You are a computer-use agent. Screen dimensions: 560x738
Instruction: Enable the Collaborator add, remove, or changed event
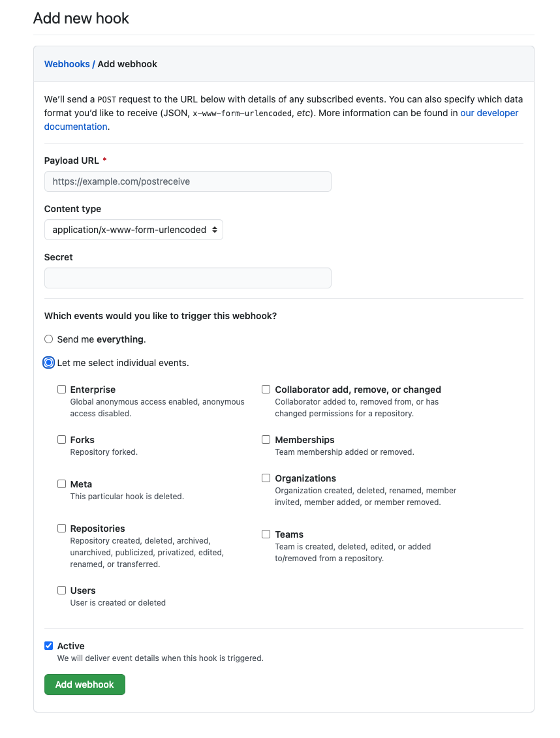point(266,388)
